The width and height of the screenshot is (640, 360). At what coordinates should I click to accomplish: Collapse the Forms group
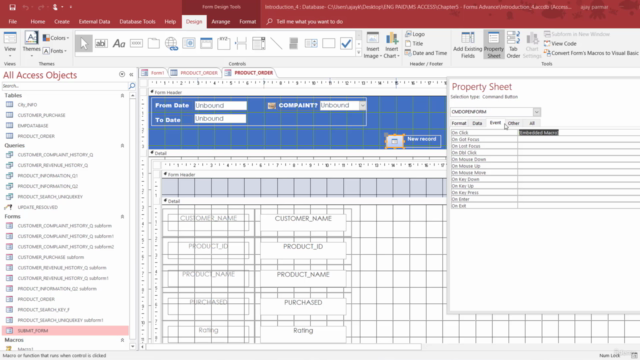click(122, 217)
